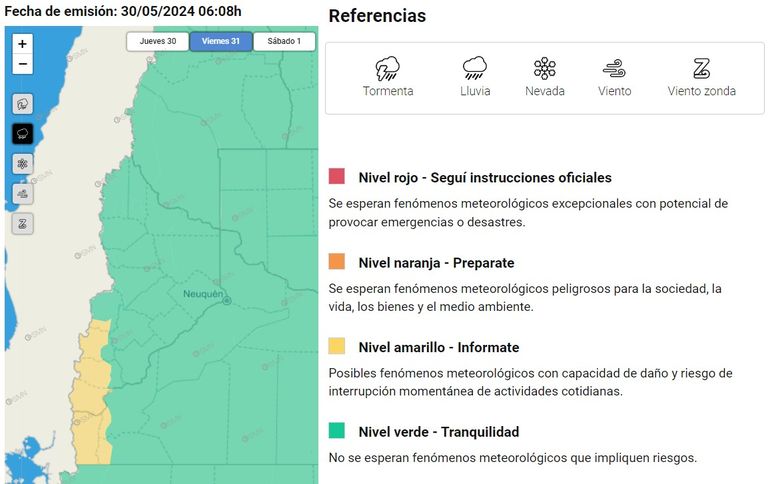Switch to the Jueves 30 tab
Viewport: 770px width, 484px height.
point(157,41)
